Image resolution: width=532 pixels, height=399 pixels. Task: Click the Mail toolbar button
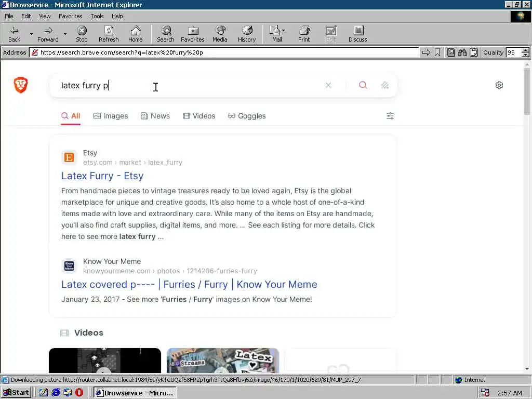pyautogui.click(x=277, y=34)
